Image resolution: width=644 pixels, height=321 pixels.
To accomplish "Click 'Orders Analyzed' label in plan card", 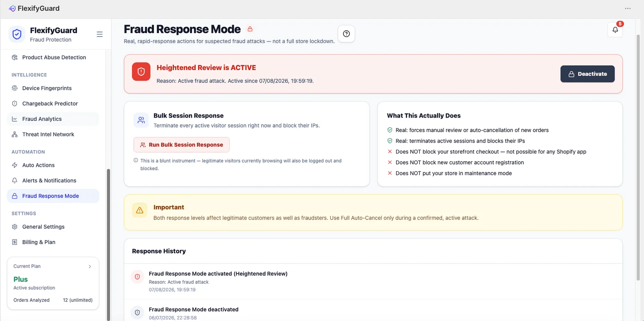I will [31, 300].
